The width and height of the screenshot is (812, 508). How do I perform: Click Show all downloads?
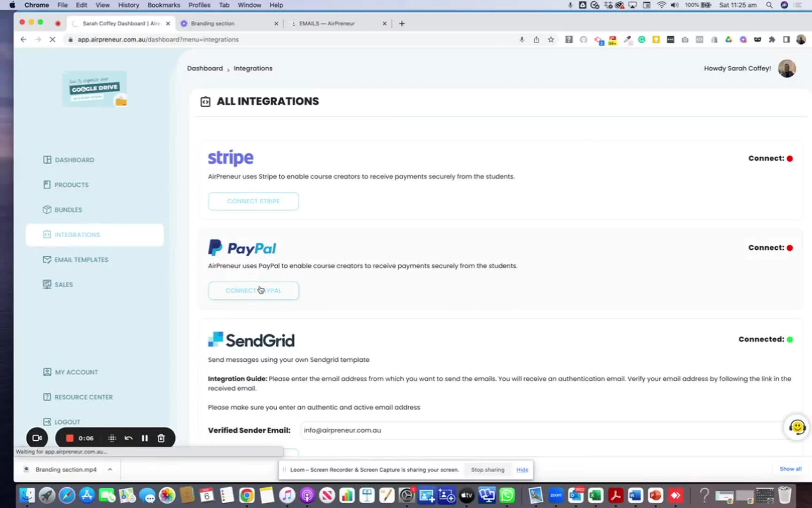click(790, 469)
